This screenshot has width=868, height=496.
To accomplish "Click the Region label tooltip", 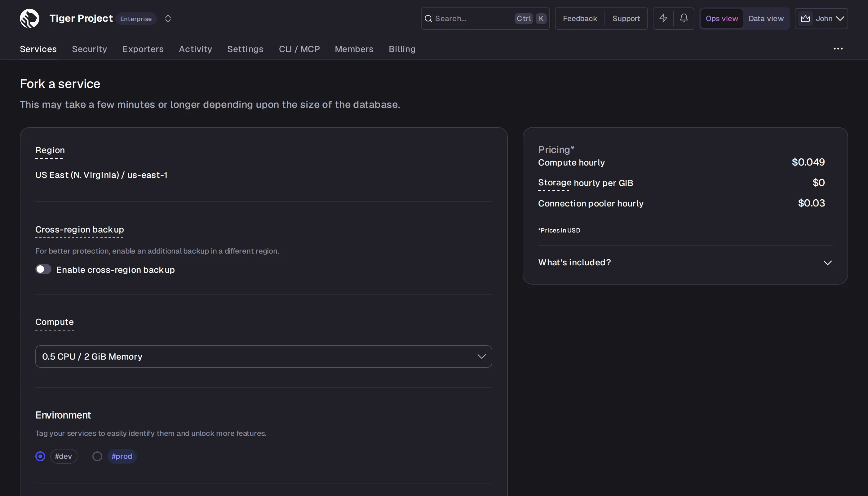I will click(50, 150).
